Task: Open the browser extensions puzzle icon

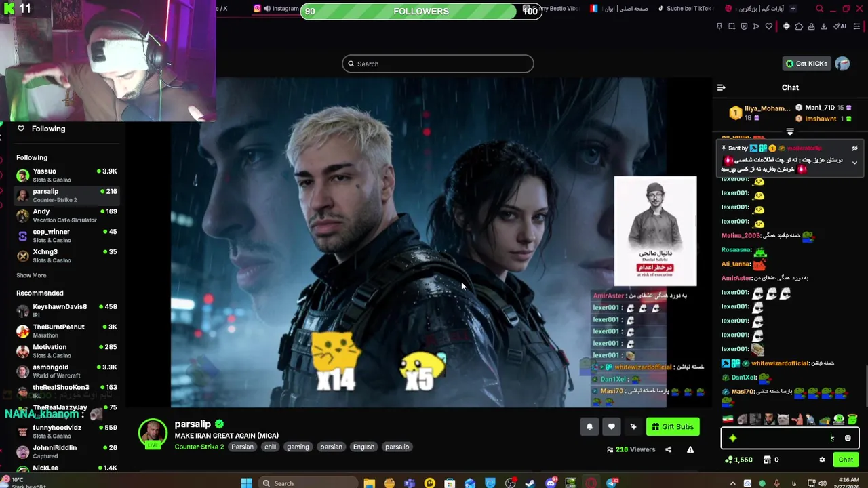Action: pos(799,26)
